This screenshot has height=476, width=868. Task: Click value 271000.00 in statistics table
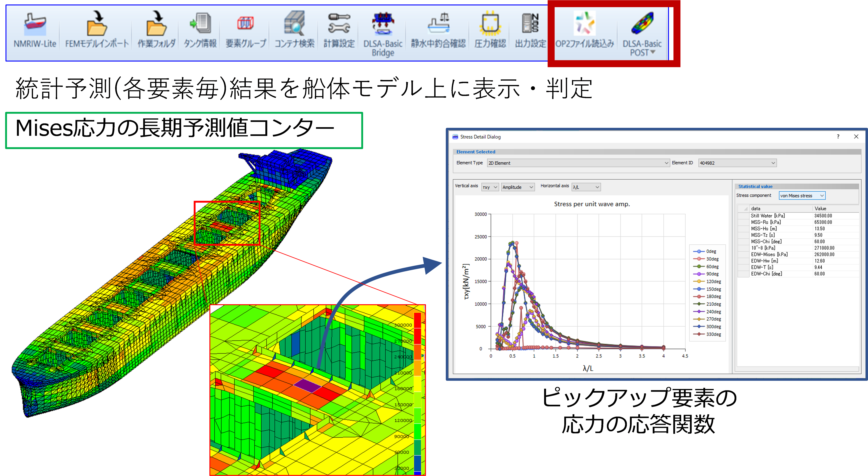click(x=824, y=248)
